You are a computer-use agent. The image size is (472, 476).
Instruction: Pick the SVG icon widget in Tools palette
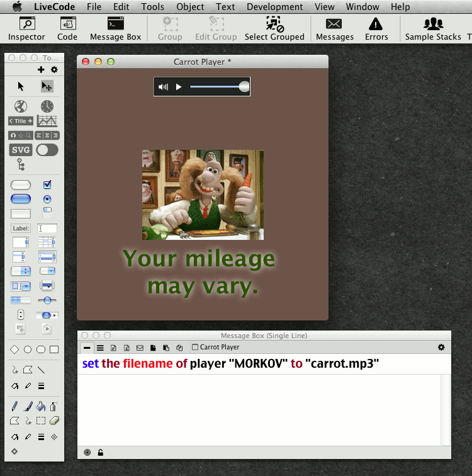pyautogui.click(x=21, y=150)
